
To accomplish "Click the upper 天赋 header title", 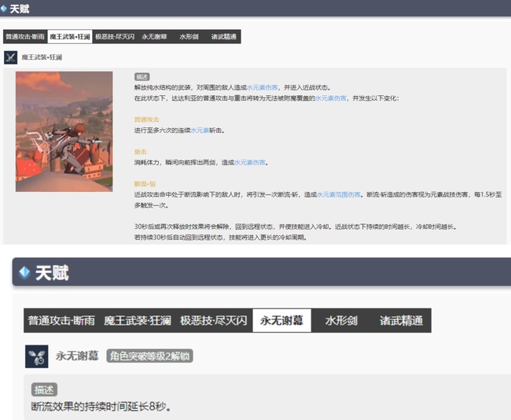I will coord(20,9).
